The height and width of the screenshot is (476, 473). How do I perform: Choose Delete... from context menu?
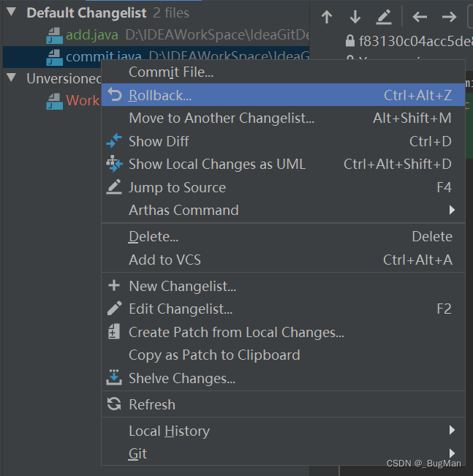pos(283,236)
